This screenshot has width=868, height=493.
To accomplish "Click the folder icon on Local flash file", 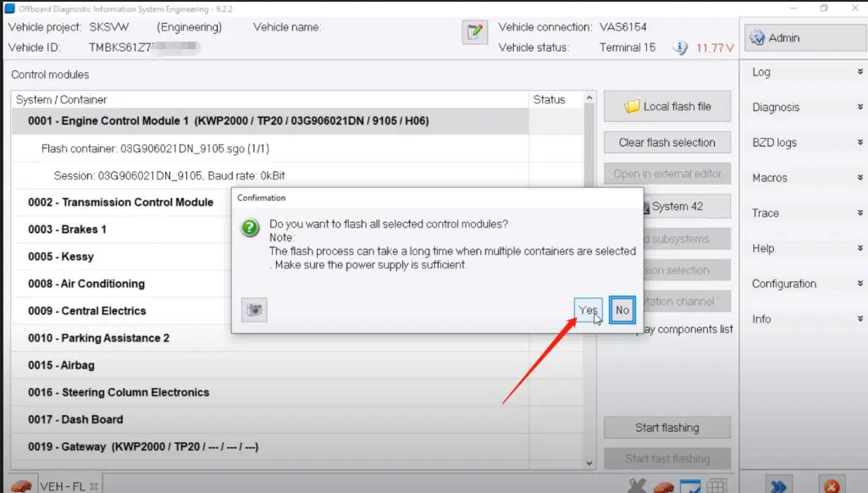I will click(632, 106).
